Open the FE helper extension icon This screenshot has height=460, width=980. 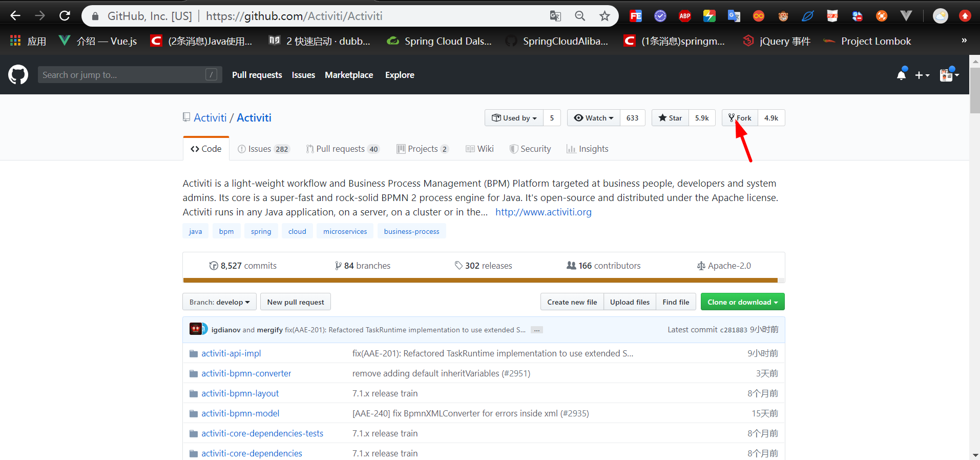[636, 16]
